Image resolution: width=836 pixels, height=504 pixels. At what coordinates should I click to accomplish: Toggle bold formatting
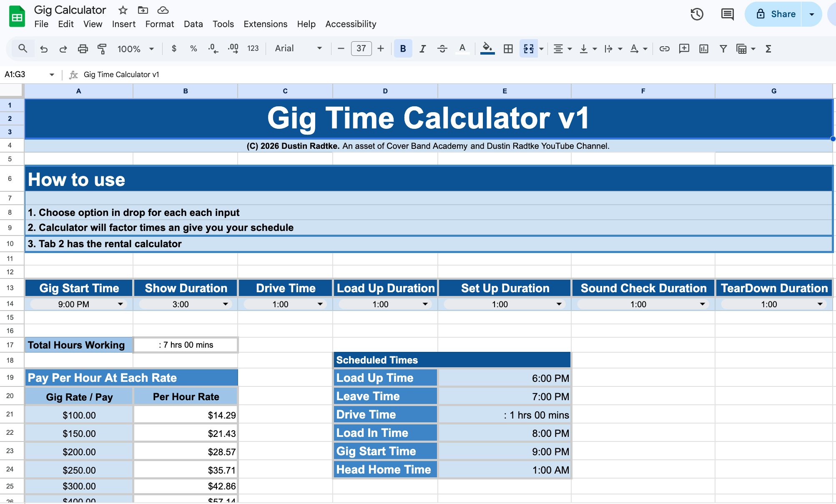click(403, 49)
